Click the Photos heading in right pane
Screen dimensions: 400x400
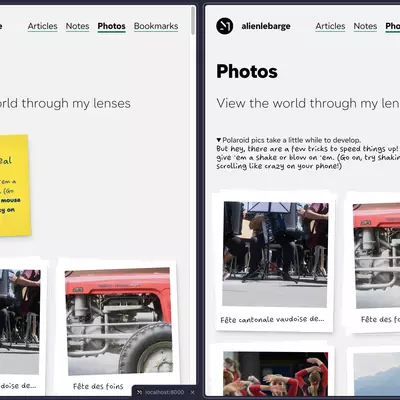click(x=247, y=71)
